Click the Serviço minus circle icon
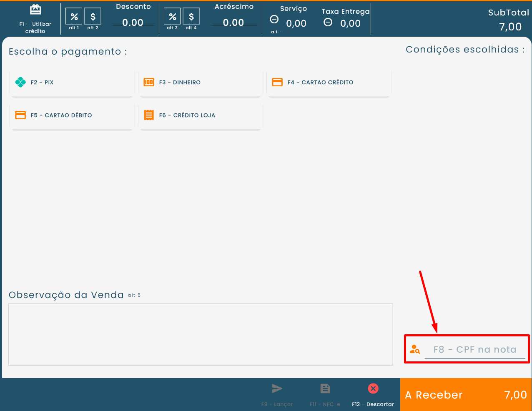This screenshot has height=411, width=532. coord(274,19)
